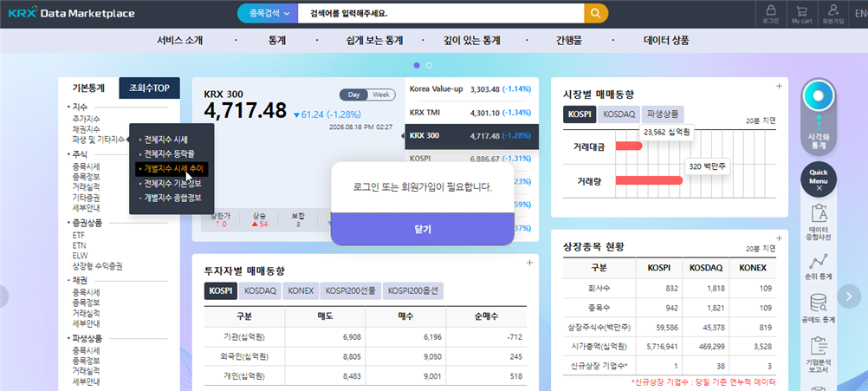Open ETF under 증권상품
Viewport: 868px width, 391px height.
tap(79, 235)
